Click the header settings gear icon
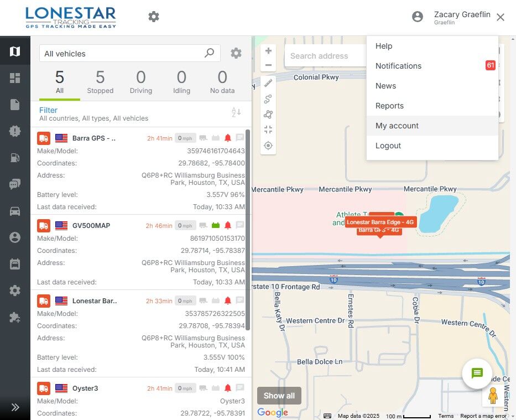Screen dimensions: 516x420 pyautogui.click(x=154, y=17)
